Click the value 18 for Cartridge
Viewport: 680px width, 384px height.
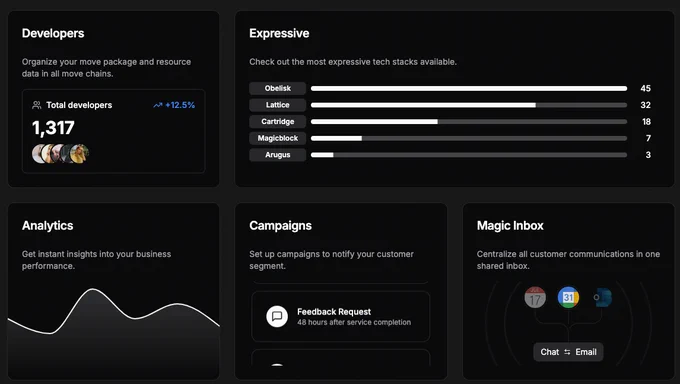646,121
